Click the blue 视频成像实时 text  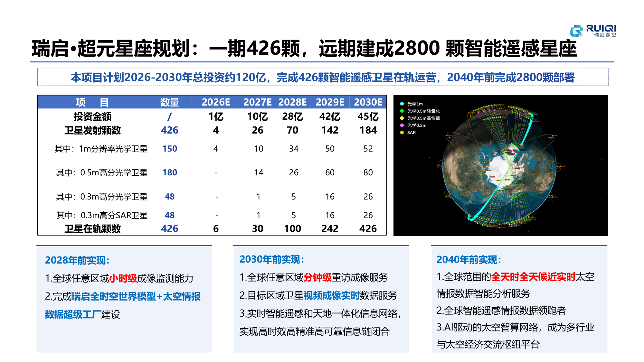(331, 295)
